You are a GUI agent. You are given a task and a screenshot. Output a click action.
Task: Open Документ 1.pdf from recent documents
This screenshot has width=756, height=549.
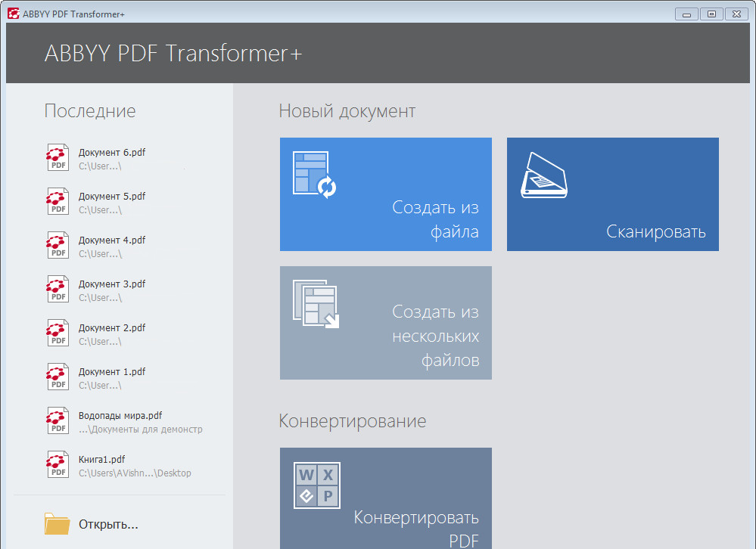point(112,372)
